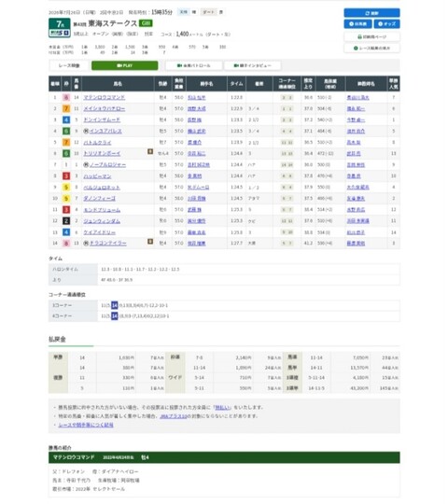Click the black frame 2 badge in ジュンウィンダム row

coord(66,221)
